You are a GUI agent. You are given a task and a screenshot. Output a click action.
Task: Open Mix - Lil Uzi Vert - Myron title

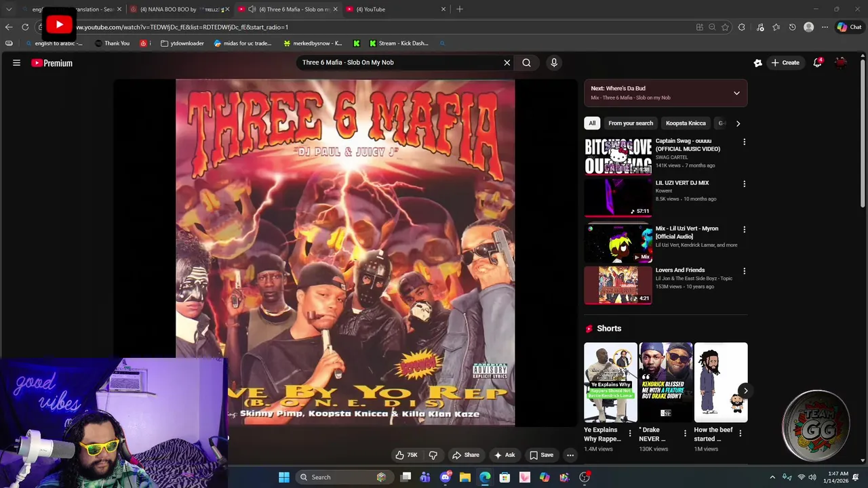click(687, 232)
